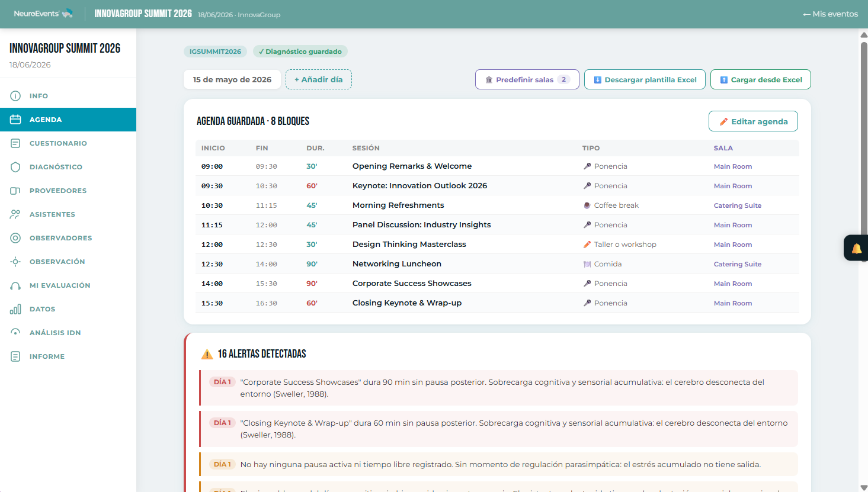Click Catering Suite room for Networking Luncheon
Screen dimensions: 868x492
(x=738, y=264)
